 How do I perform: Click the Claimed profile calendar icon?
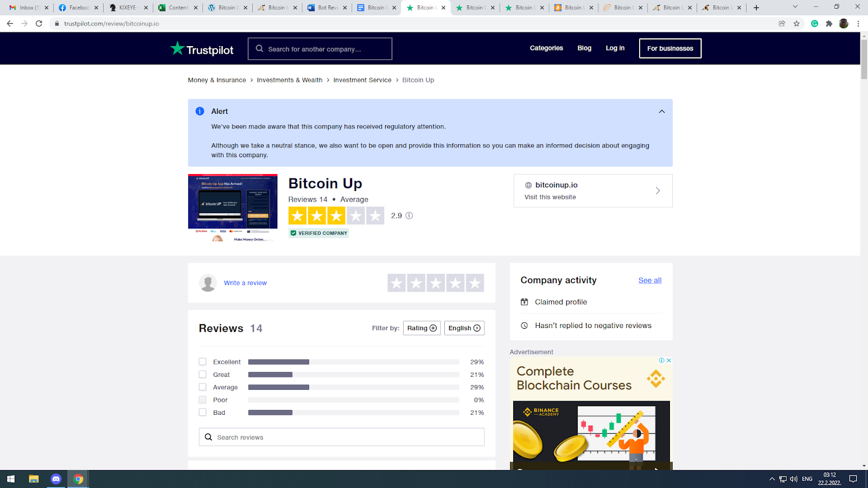tap(524, 302)
